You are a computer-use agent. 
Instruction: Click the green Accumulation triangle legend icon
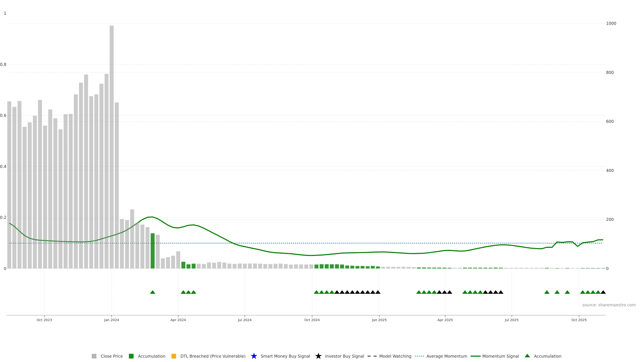527,356
